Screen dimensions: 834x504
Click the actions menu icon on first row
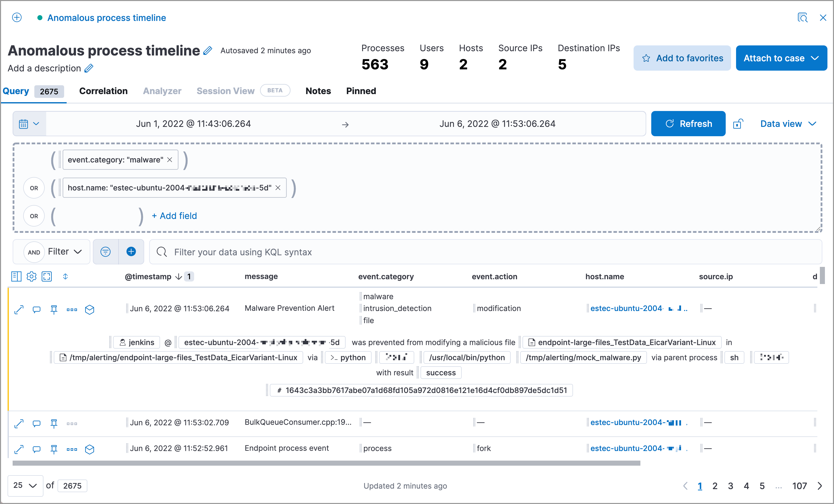coord(71,308)
